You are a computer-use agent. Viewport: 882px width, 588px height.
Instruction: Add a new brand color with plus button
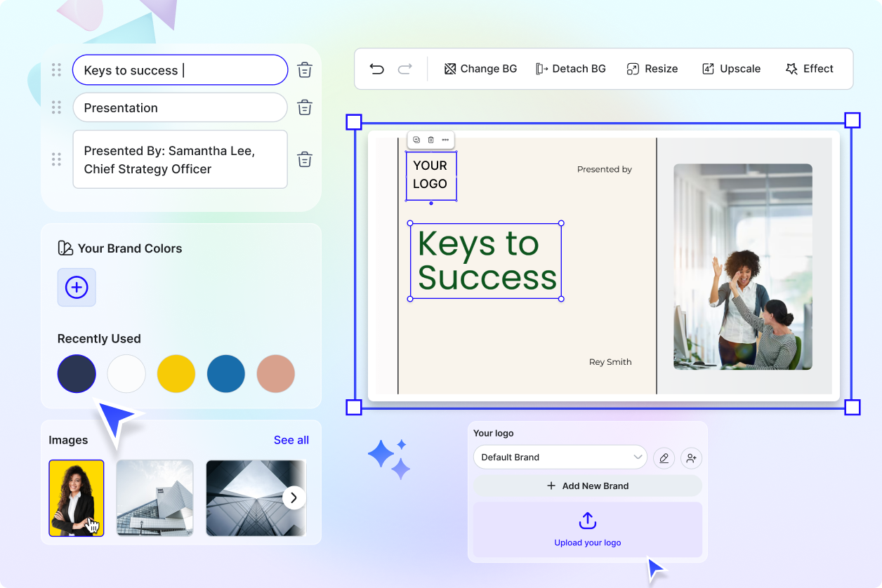coord(77,287)
